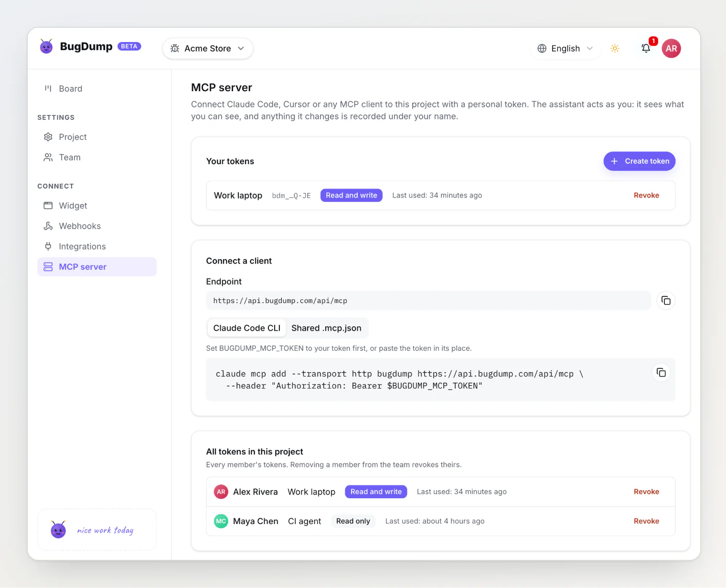Switch to the Shared .mcp.json tab
Image resolution: width=726 pixels, height=588 pixels.
tap(326, 328)
